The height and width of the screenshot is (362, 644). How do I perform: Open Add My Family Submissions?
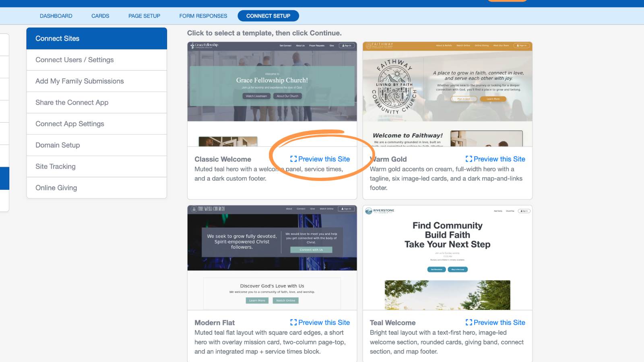coord(97,81)
